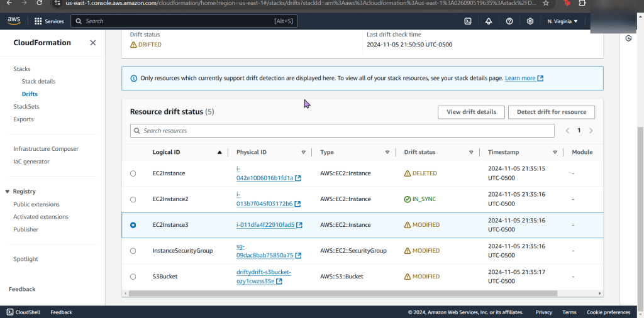This screenshot has width=644, height=318.
Task: Open Stack details in sidebar
Action: [x=38, y=82]
